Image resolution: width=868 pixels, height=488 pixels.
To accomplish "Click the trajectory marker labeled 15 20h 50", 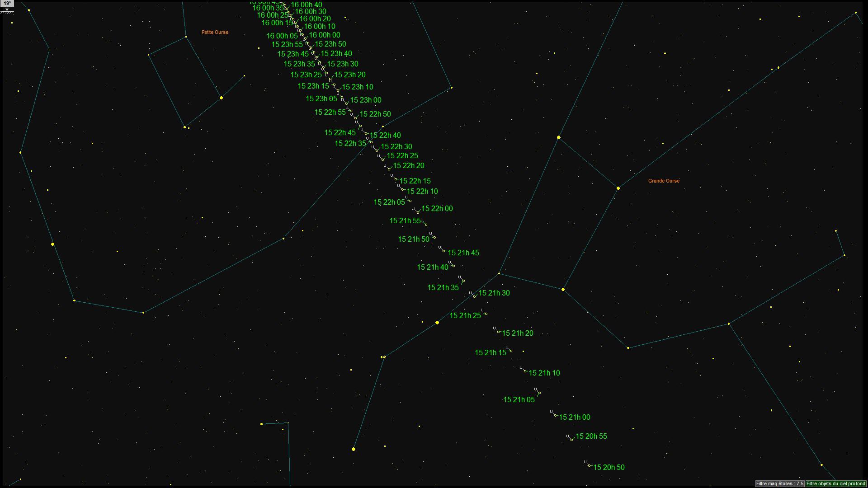I will (x=589, y=465).
